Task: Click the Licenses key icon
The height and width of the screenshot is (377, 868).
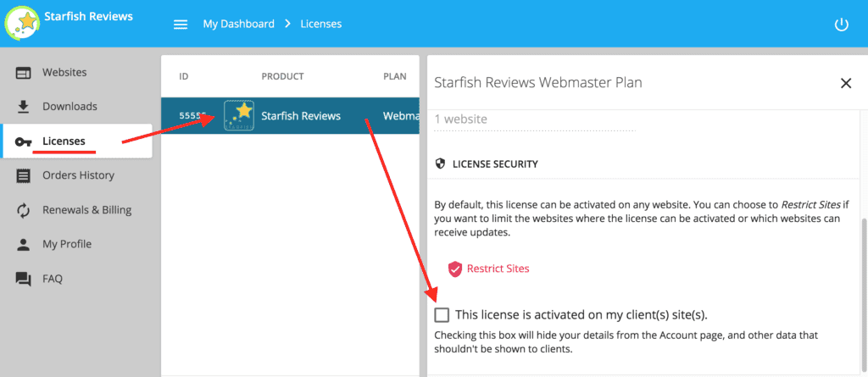Action: tap(23, 141)
